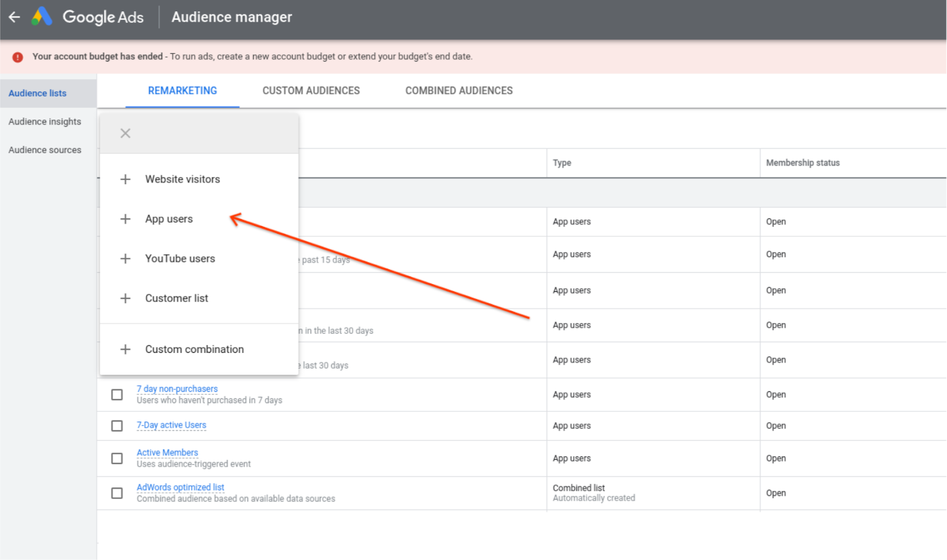Screen dimensions: 947x560
Task: Select the 7-Day active Users checkbox
Action: [x=117, y=426]
